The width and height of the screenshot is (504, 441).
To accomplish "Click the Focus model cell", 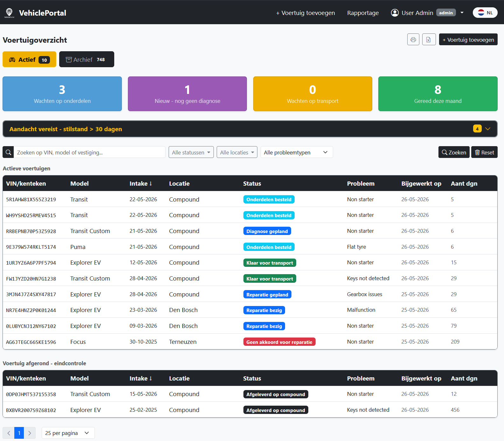I will coord(78,342).
